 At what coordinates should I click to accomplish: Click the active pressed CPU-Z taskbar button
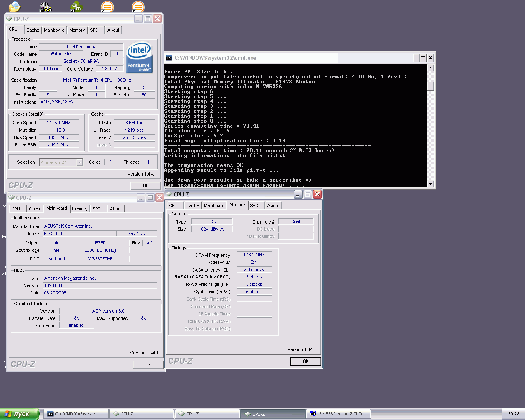(x=273, y=414)
